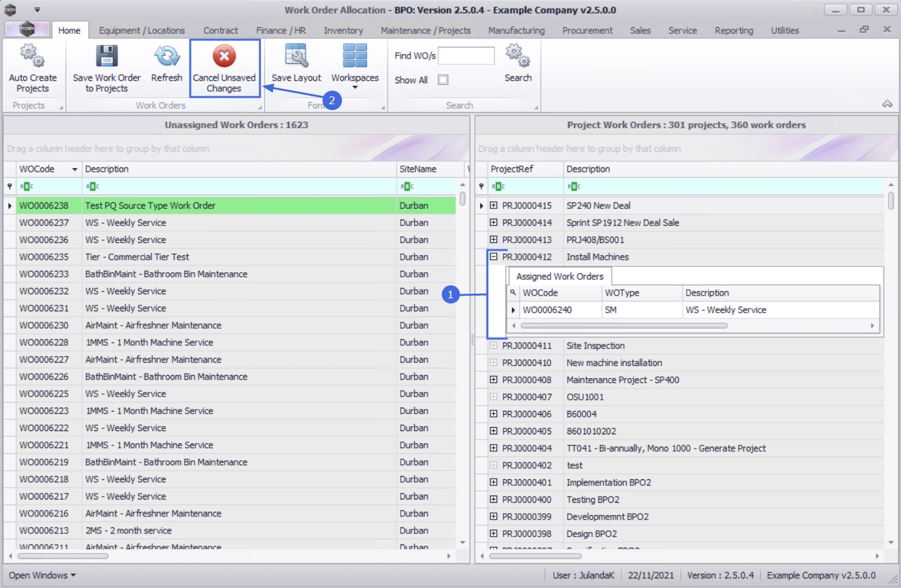901x588 pixels.
Task: Expand project PRJ0000404
Action: click(x=494, y=448)
